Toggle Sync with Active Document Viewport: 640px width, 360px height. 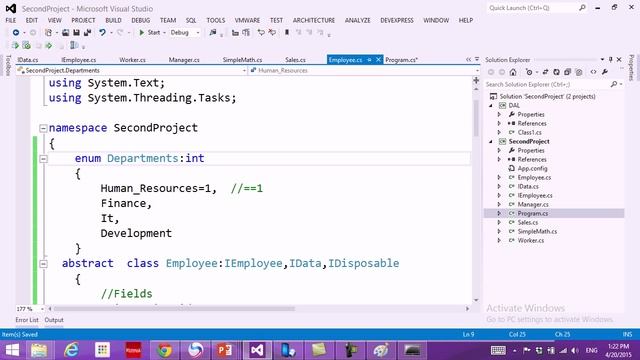[545, 72]
